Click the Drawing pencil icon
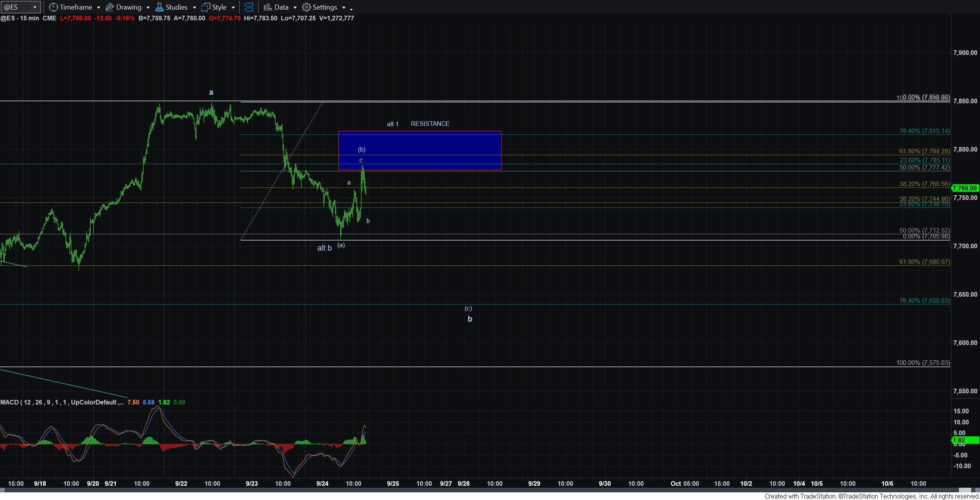Viewport: 980px width, 500px height. [x=110, y=7]
